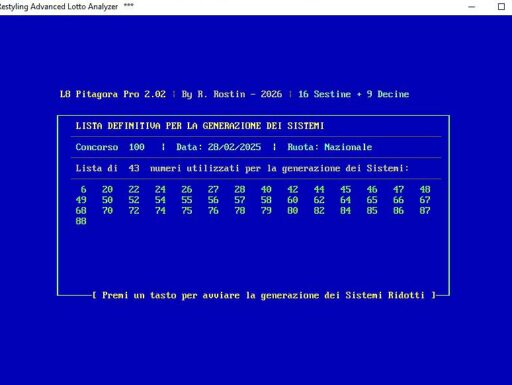Click 'numeri utilizzati per la generazione dei Sistemi:'
The width and height of the screenshot is (512, 385).
pos(279,168)
